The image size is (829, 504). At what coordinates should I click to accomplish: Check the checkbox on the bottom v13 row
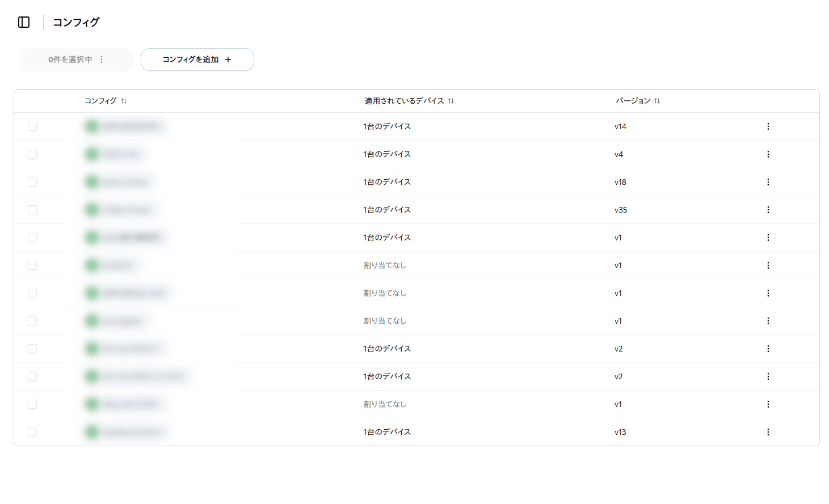pyautogui.click(x=32, y=431)
